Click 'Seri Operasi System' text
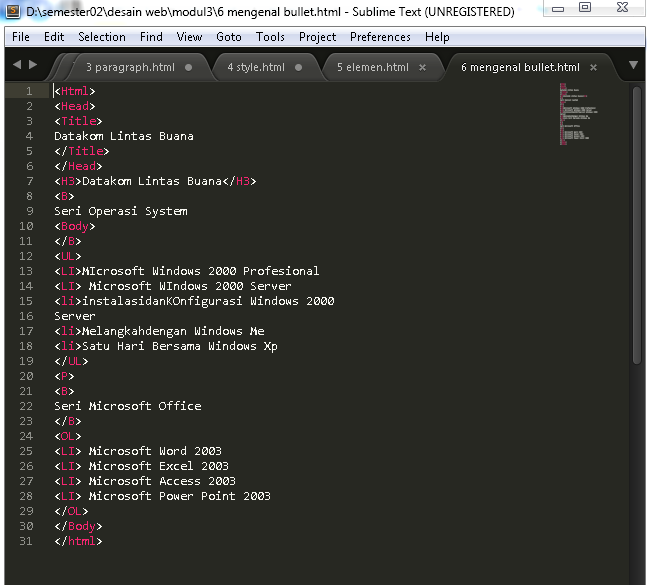Viewport: 647px width, 585px height. click(x=121, y=211)
